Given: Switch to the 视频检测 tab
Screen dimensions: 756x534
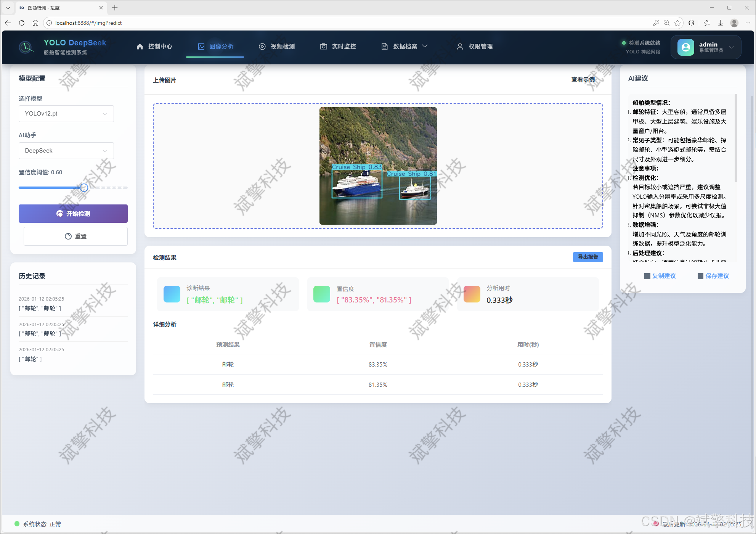Looking at the screenshot, I should pos(277,47).
